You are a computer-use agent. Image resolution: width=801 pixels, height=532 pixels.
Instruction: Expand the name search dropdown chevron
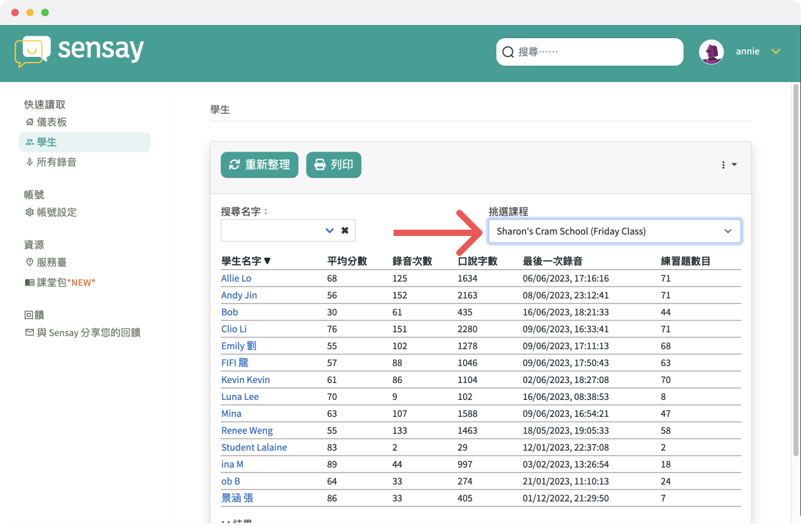[x=330, y=230]
